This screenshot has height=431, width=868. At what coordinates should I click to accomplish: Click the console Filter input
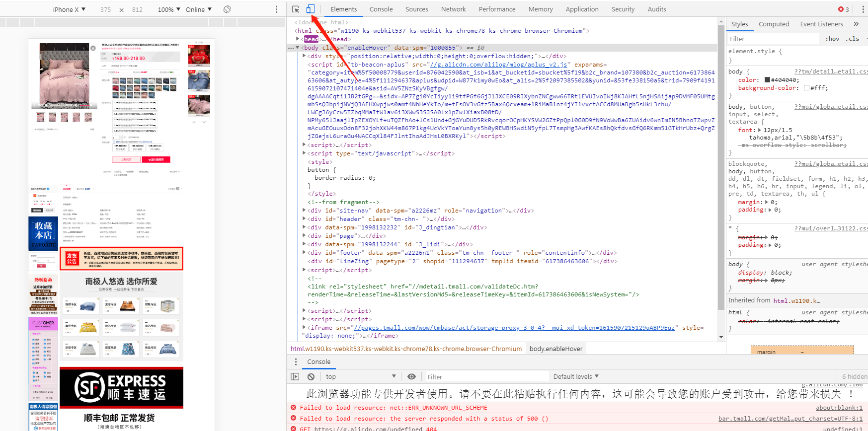click(487, 377)
